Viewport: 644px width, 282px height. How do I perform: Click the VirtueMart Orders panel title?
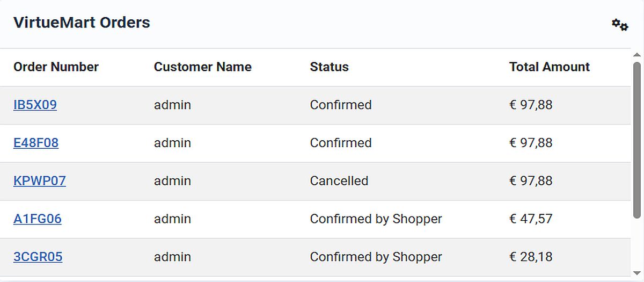point(82,23)
